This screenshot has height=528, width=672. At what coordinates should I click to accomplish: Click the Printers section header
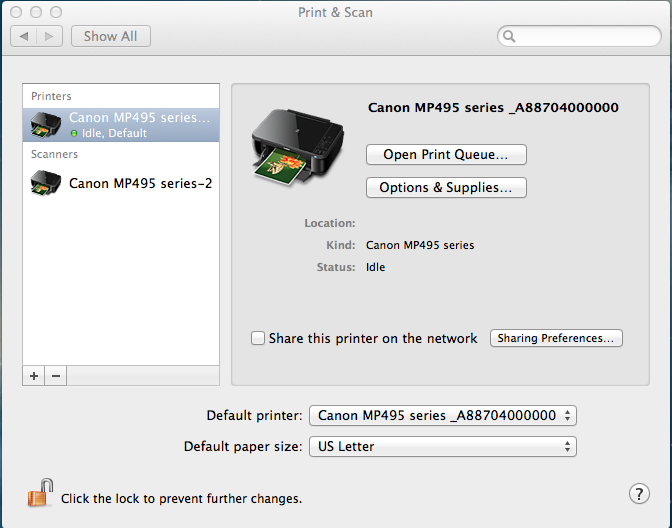51,96
